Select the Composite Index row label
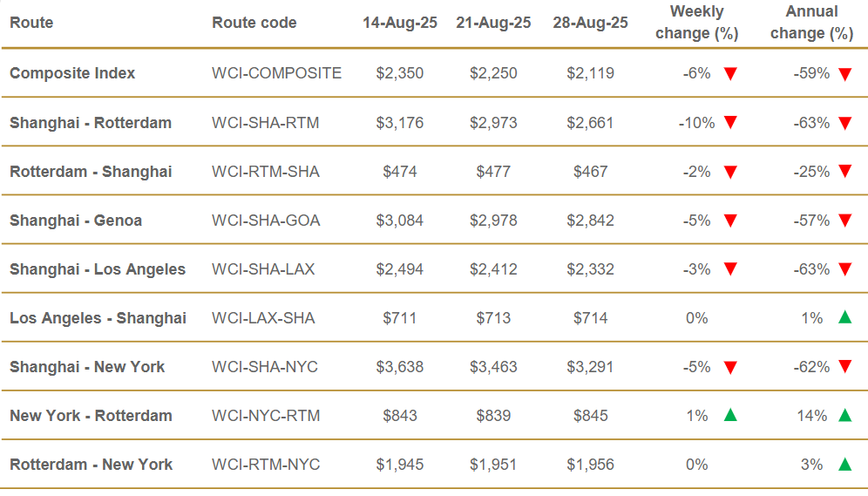Screen dimensions: 868x496 72,73
